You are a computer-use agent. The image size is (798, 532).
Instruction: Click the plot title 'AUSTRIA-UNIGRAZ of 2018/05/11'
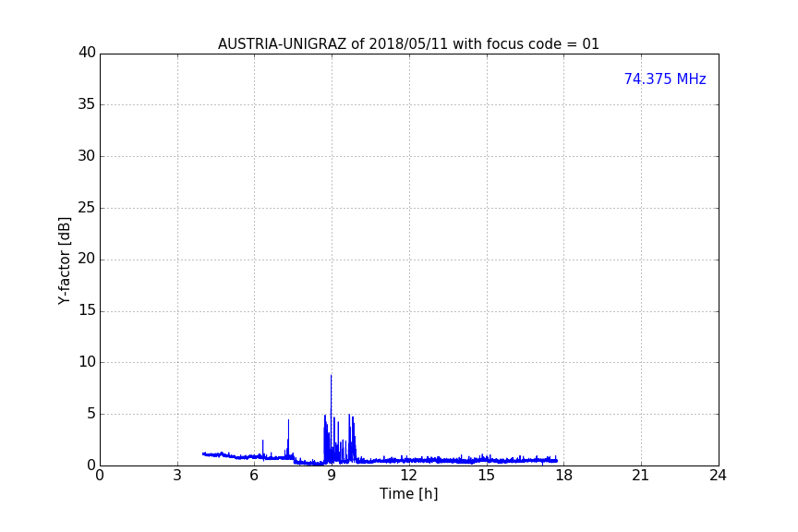click(x=408, y=44)
